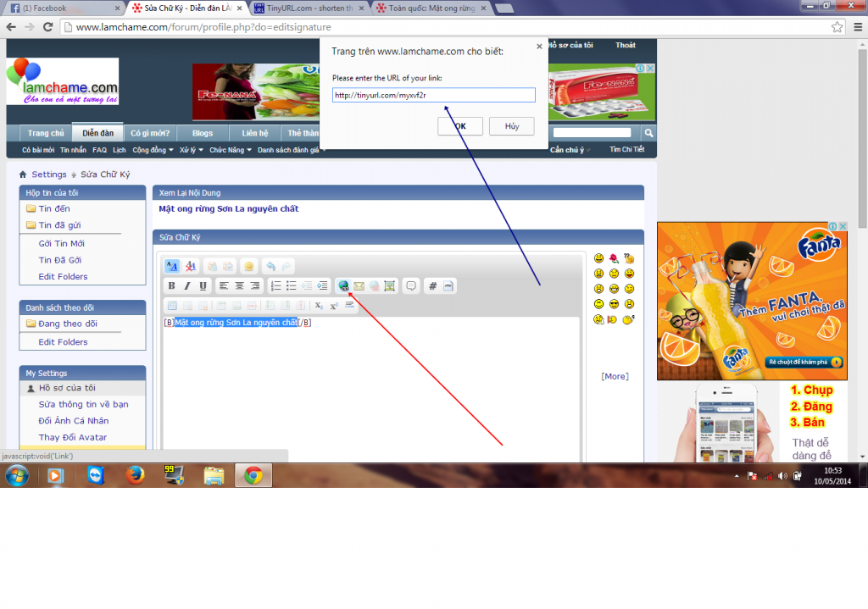This screenshot has height=609, width=868.
Task: Click the Undo arrow in editor toolbar
Action: [x=270, y=266]
